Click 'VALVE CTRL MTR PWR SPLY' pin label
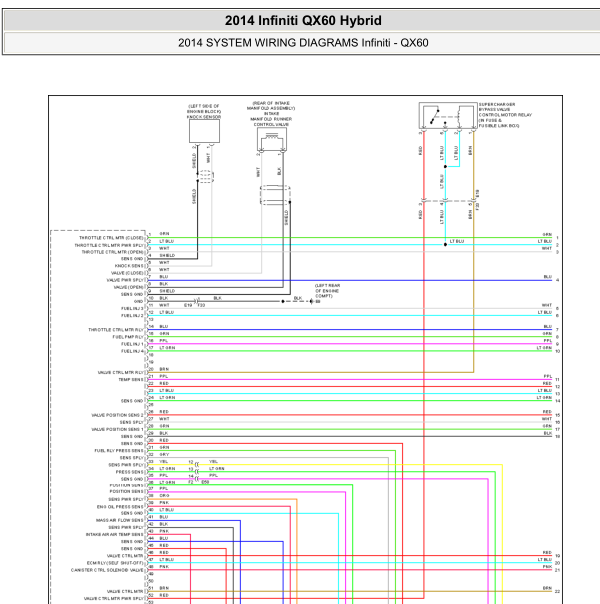The width and height of the screenshot is (600, 604). click(114, 599)
